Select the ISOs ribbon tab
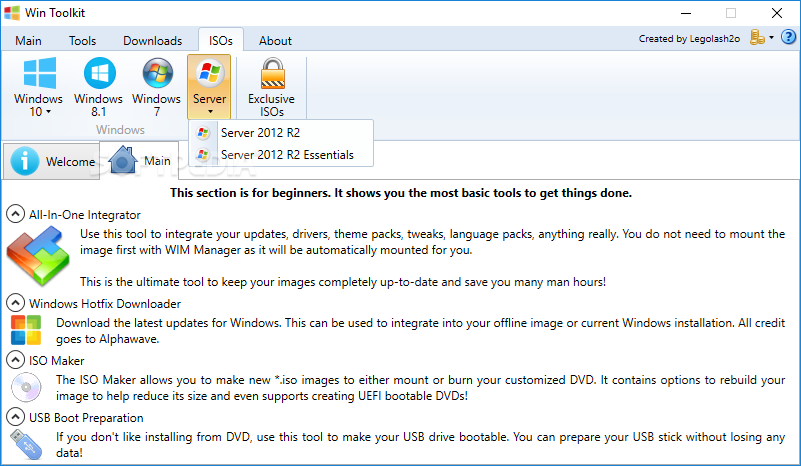801x466 pixels. tap(221, 40)
